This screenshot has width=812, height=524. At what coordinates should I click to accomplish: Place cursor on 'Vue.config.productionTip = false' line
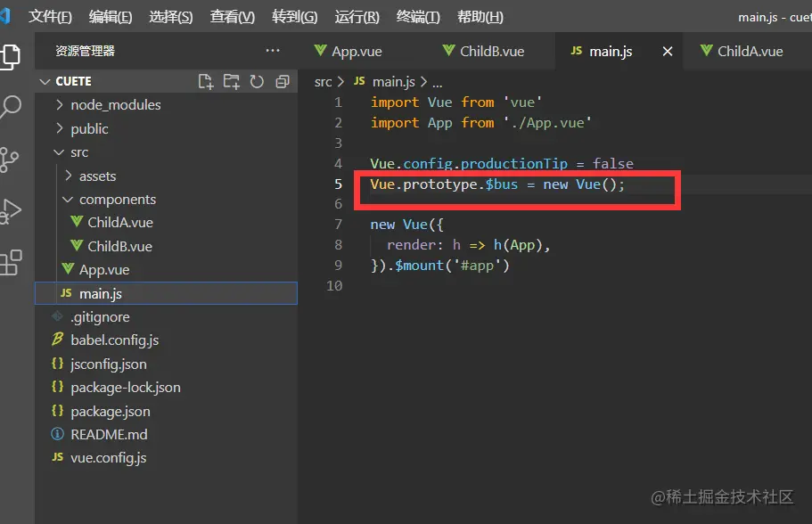(501, 164)
